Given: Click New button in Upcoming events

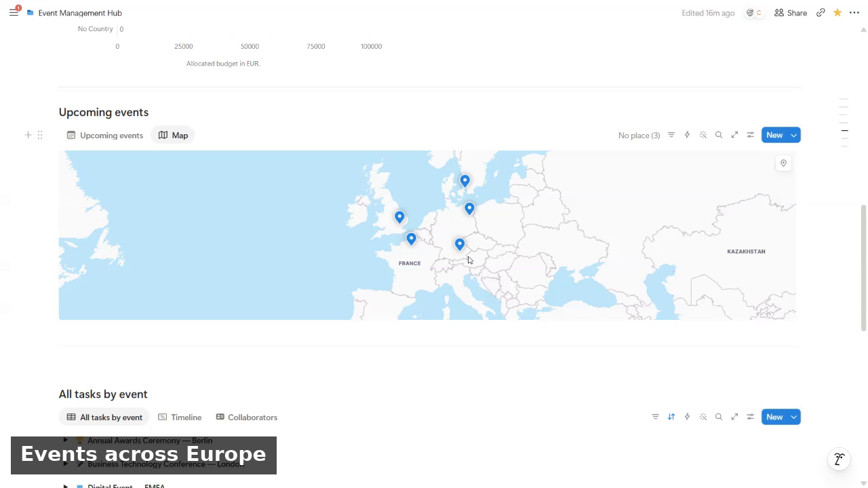Looking at the screenshot, I should (774, 135).
